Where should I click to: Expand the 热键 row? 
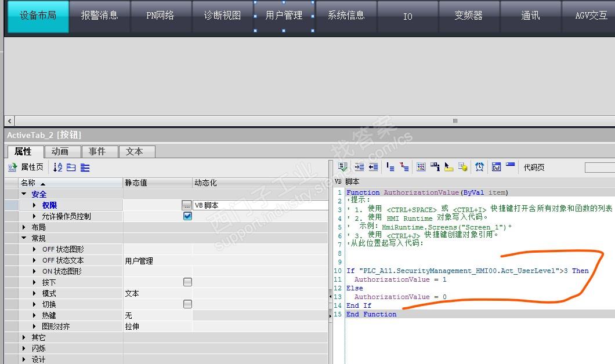[34, 315]
